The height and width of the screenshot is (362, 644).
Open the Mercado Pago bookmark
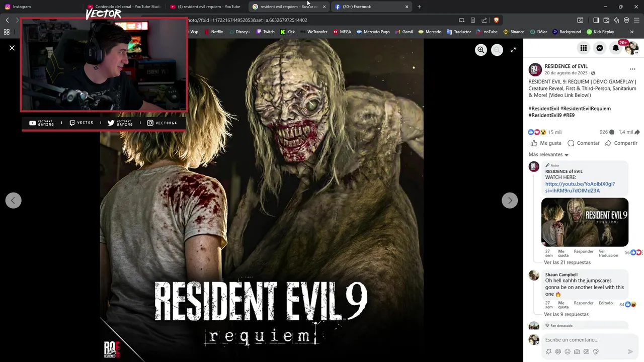coord(373,32)
